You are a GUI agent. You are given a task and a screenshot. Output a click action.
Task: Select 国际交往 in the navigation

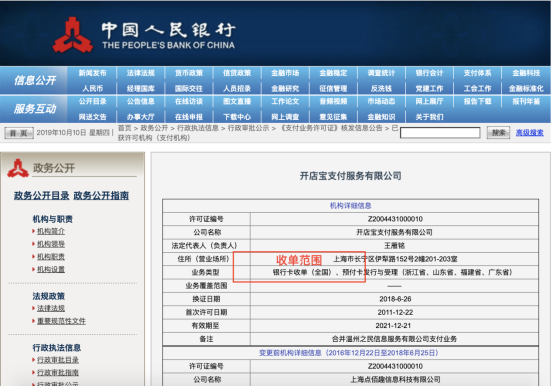pyautogui.click(x=189, y=89)
